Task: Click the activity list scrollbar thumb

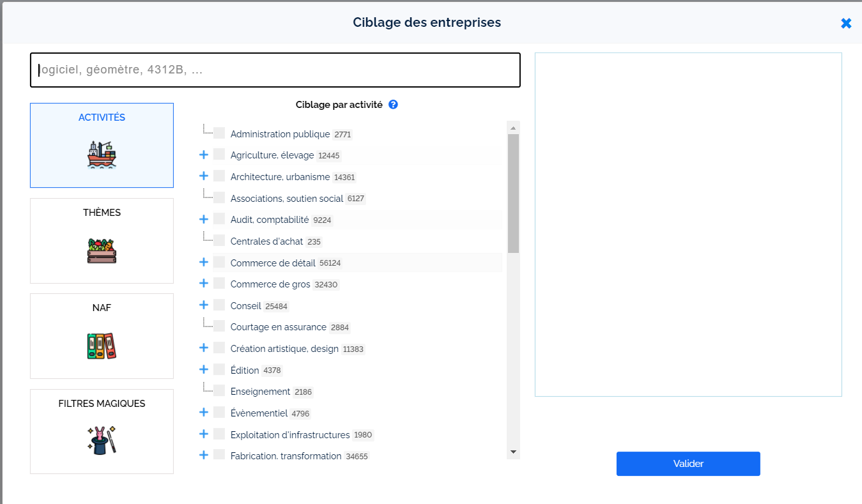Action: click(513, 192)
